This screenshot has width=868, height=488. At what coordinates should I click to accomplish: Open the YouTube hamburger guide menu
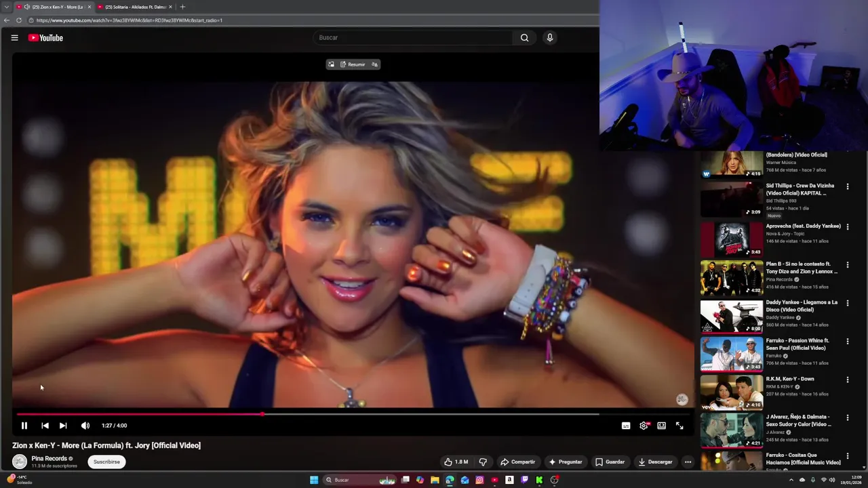[x=14, y=38]
